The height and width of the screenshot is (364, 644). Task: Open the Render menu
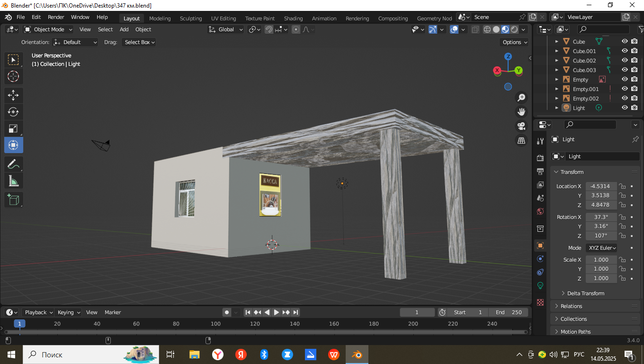tap(56, 17)
